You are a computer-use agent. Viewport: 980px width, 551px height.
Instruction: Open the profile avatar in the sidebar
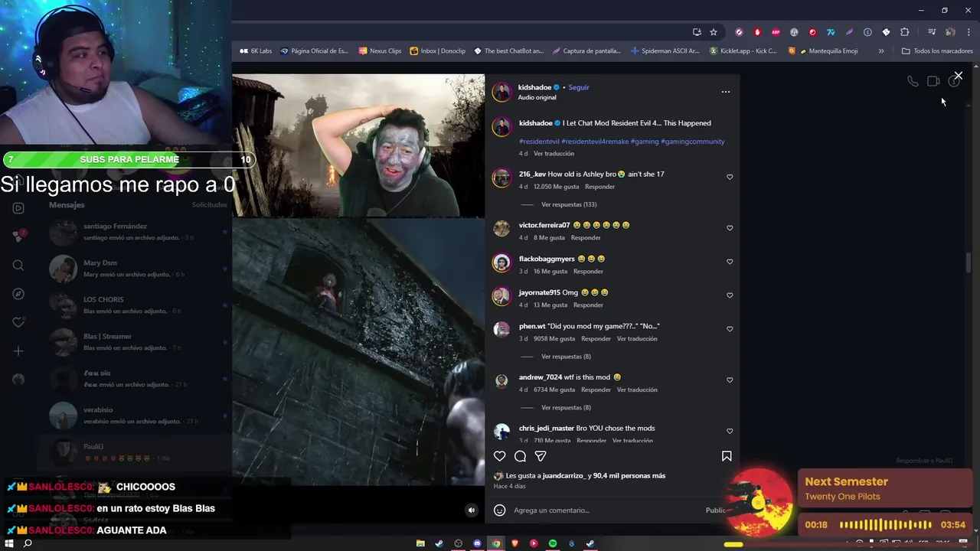click(x=18, y=380)
